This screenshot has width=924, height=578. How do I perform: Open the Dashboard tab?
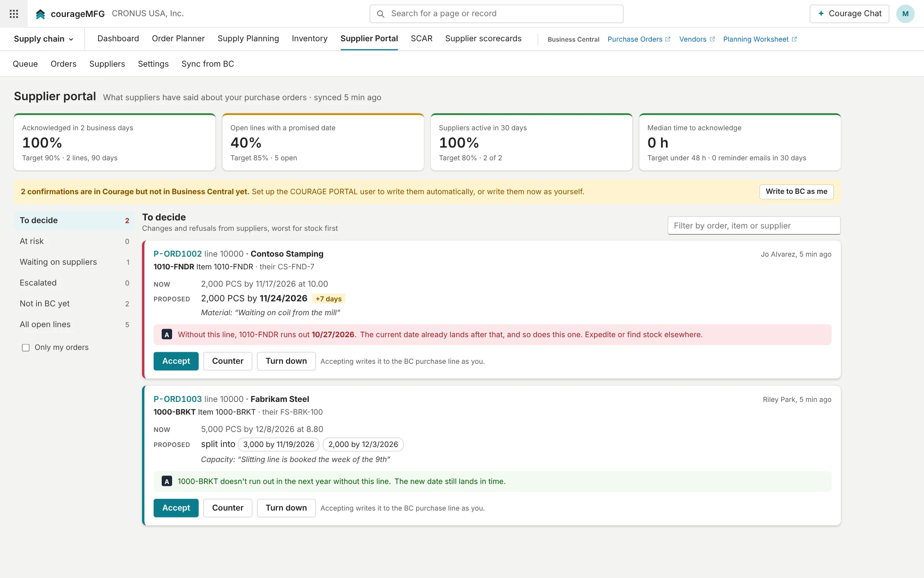pos(118,39)
